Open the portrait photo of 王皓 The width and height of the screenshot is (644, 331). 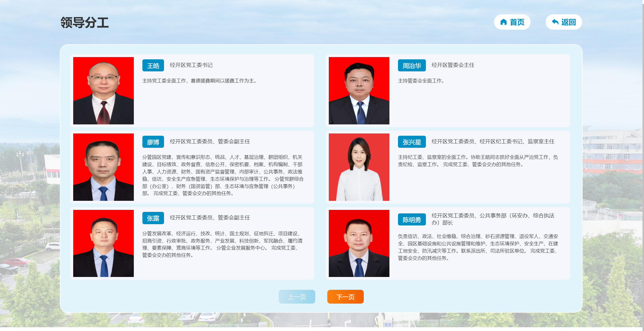[103, 91]
